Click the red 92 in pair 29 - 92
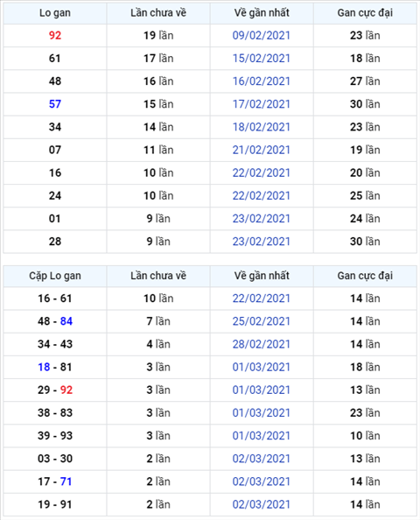 click(66, 390)
